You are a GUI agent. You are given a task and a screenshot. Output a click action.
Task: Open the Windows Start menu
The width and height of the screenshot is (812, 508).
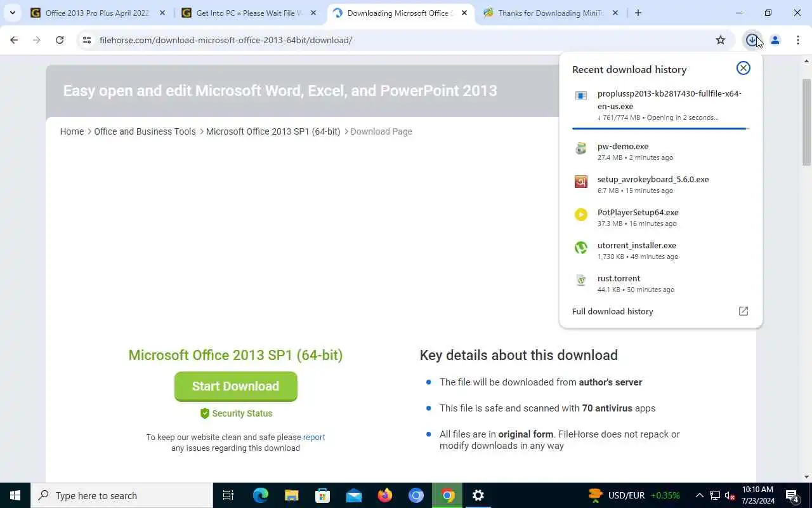(x=15, y=495)
